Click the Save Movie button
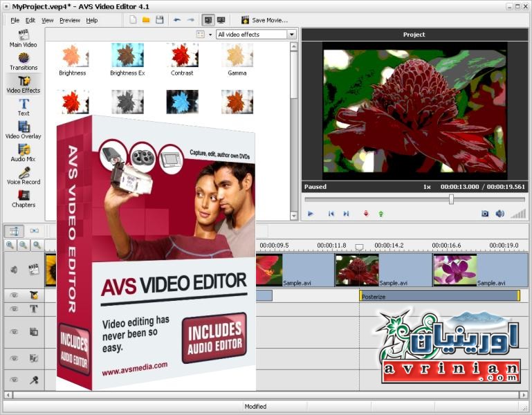The width and height of the screenshot is (532, 415). [264, 20]
